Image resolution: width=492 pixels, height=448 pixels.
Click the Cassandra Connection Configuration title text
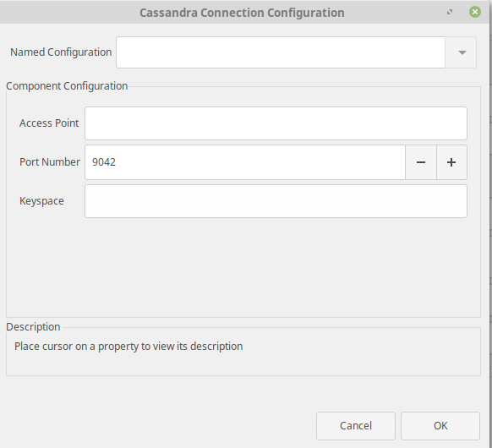tap(242, 13)
